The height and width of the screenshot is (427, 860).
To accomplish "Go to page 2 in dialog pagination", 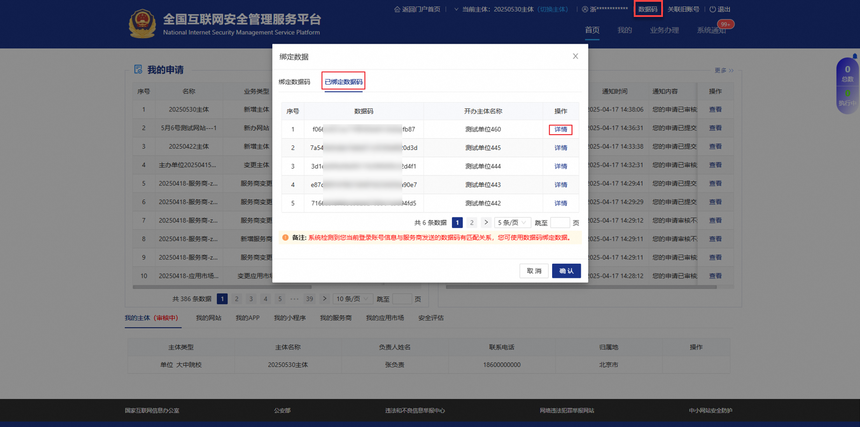I will pos(472,222).
